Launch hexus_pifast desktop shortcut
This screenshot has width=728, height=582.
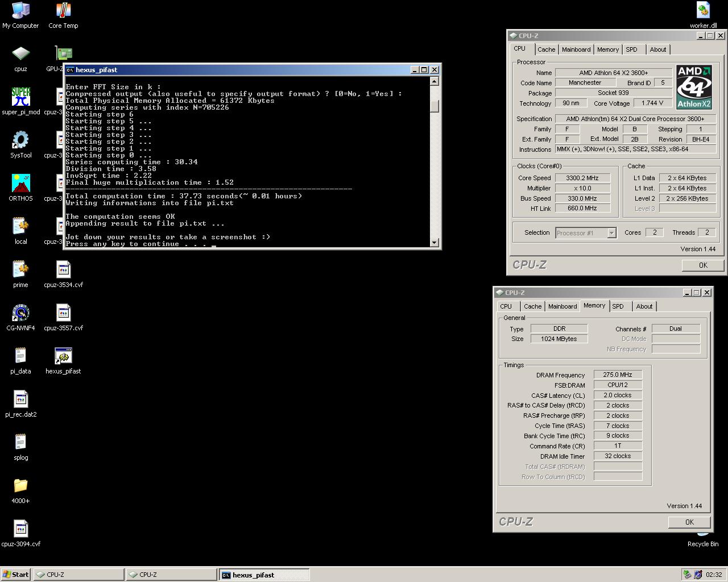point(63,360)
